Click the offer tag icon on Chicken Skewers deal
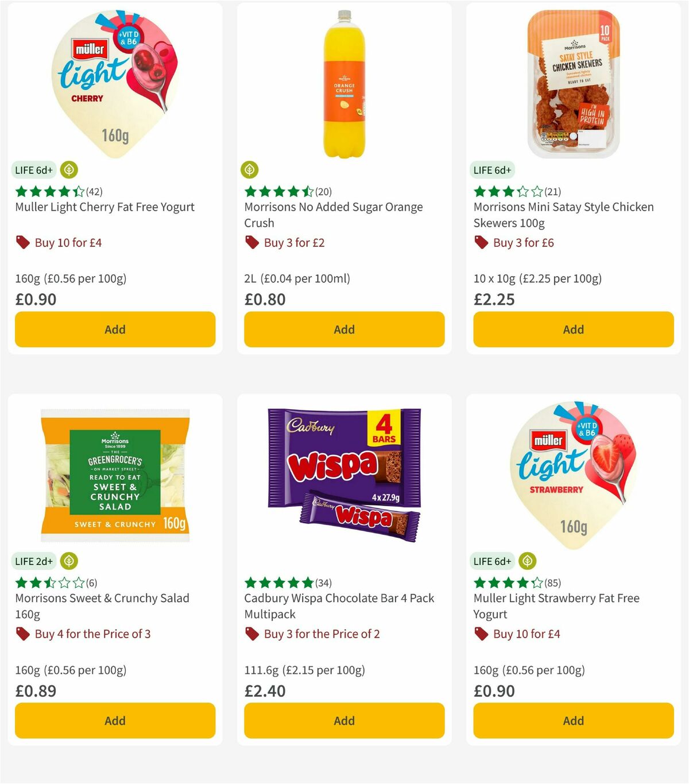Screen dimensions: 689x784 tap(481, 242)
